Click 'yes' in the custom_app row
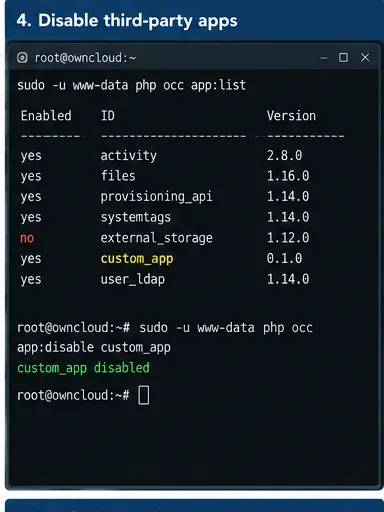 [x=31, y=259]
